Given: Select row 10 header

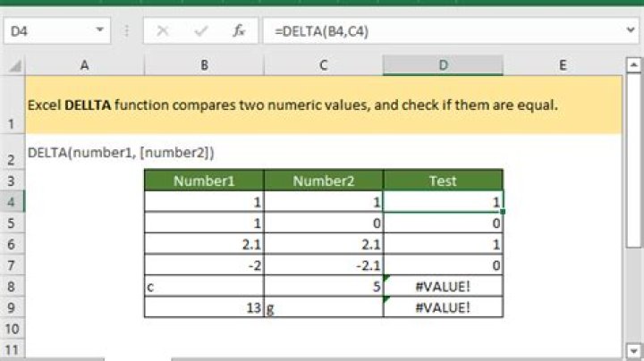Looking at the screenshot, I should point(13,329).
